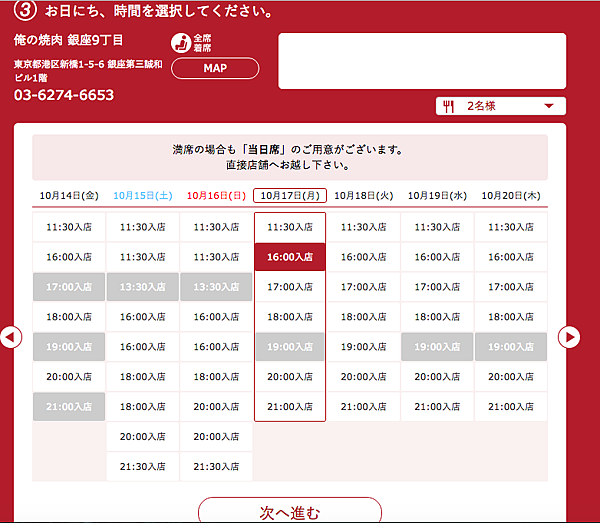
Task: Open the restaurant MAP
Action: click(215, 68)
